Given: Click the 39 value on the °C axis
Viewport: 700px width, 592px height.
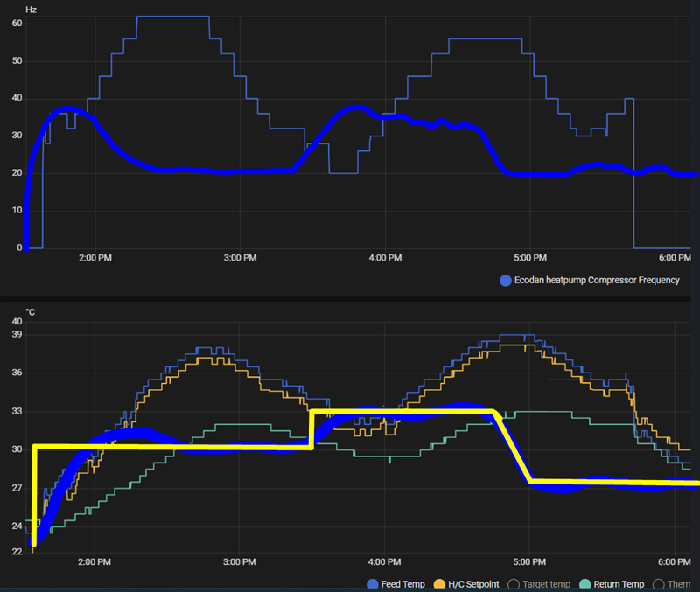Looking at the screenshot, I should pos(17,334).
